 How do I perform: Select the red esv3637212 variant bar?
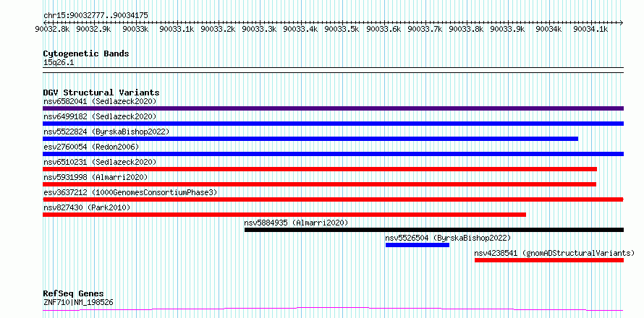click(x=333, y=199)
